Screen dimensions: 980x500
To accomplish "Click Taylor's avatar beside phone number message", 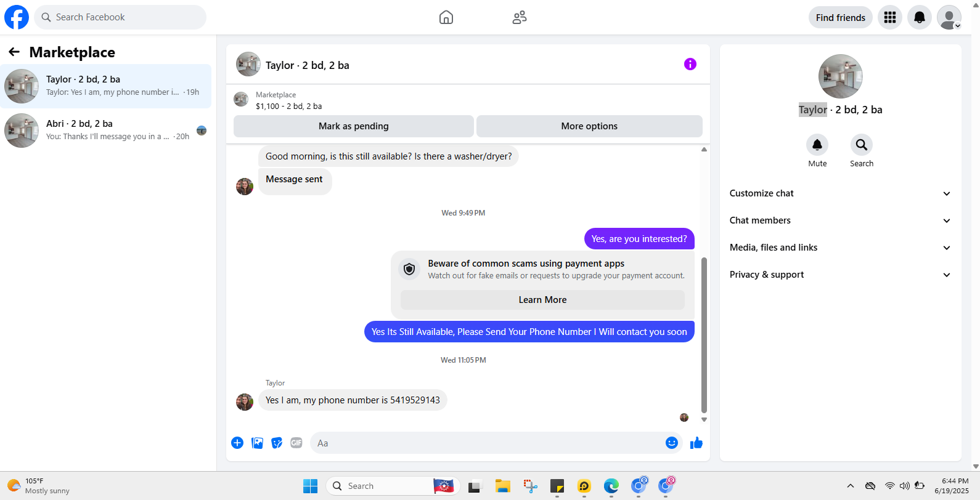I will click(x=245, y=402).
